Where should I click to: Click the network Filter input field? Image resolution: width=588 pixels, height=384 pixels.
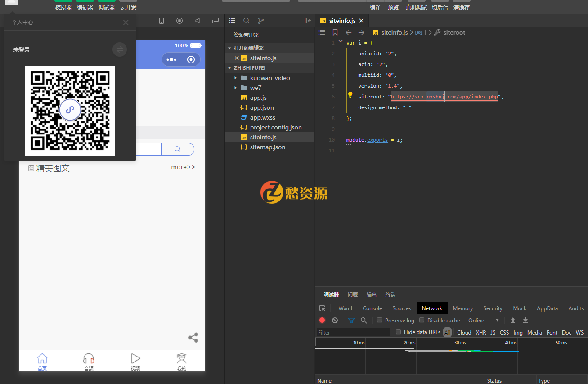tap(353, 332)
